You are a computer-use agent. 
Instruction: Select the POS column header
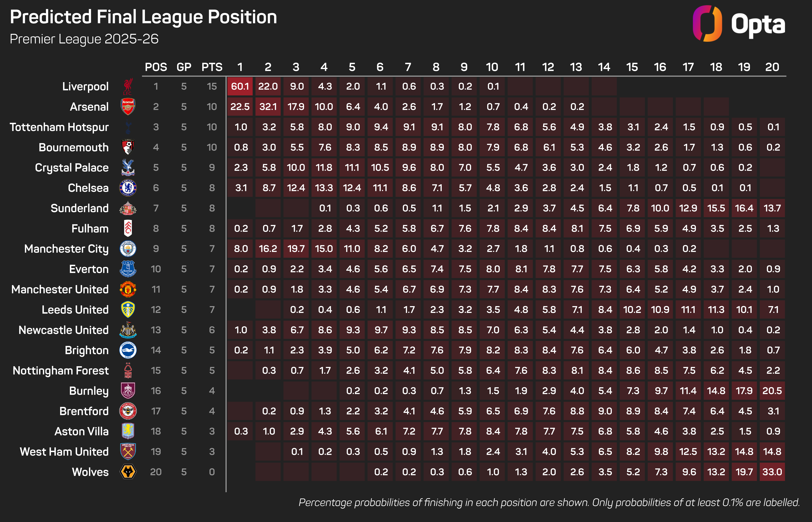(x=156, y=67)
